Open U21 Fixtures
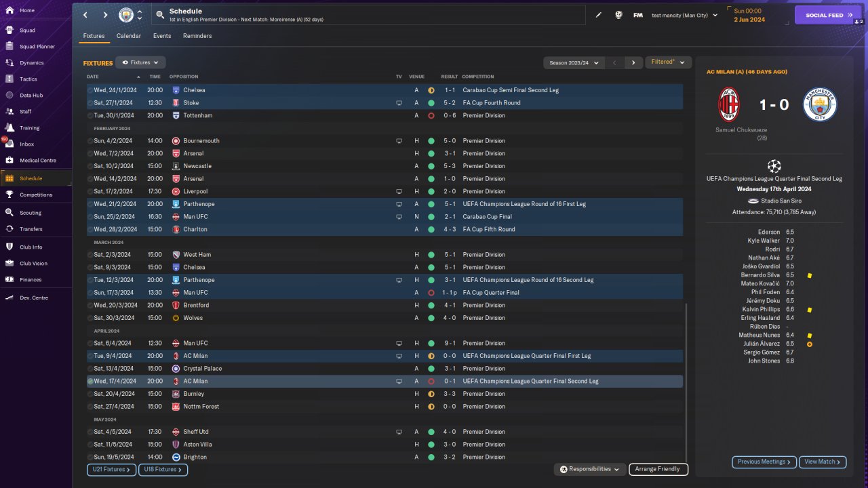Image resolution: width=868 pixels, height=488 pixels. click(x=111, y=469)
